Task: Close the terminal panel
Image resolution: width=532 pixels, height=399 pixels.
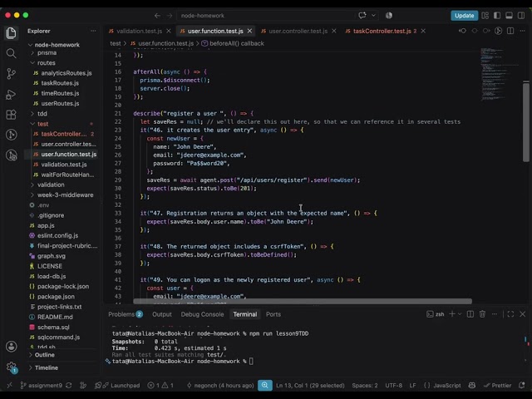Action: click(x=523, y=314)
